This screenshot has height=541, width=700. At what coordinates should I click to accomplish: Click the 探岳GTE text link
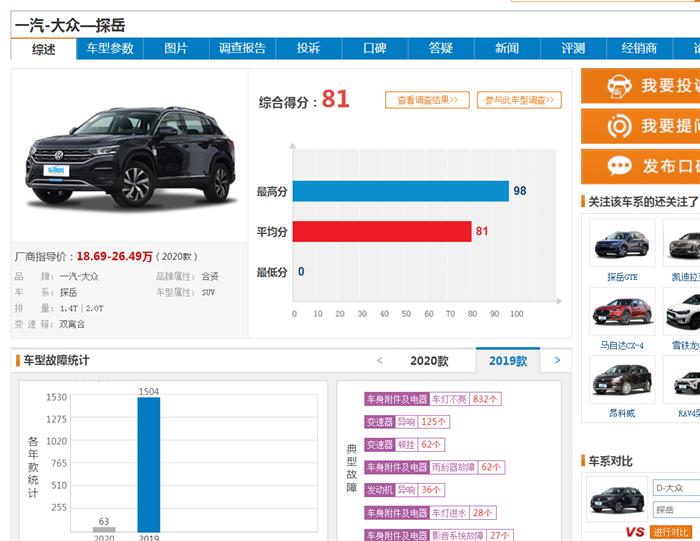622,277
